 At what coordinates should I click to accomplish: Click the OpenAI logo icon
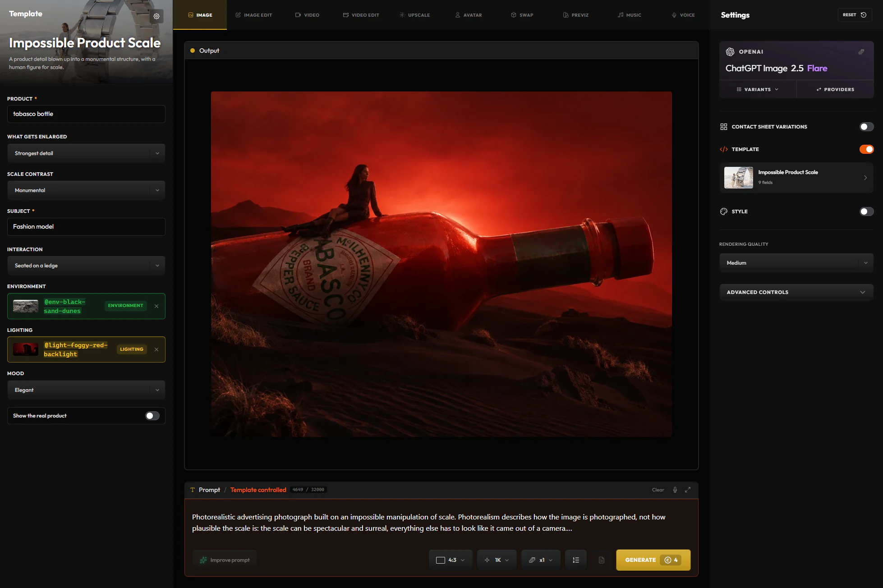pyautogui.click(x=730, y=52)
